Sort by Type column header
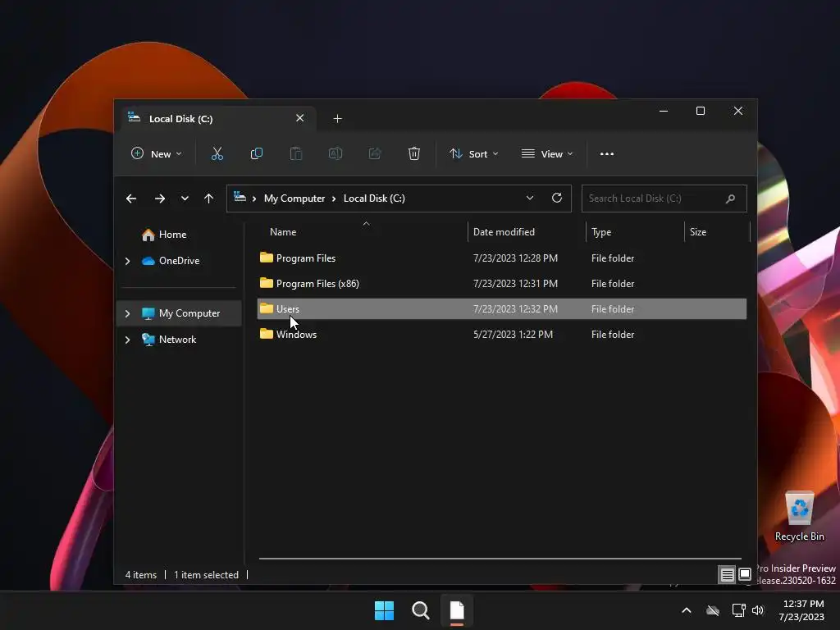Viewport: 840px width, 630px height. (601, 232)
